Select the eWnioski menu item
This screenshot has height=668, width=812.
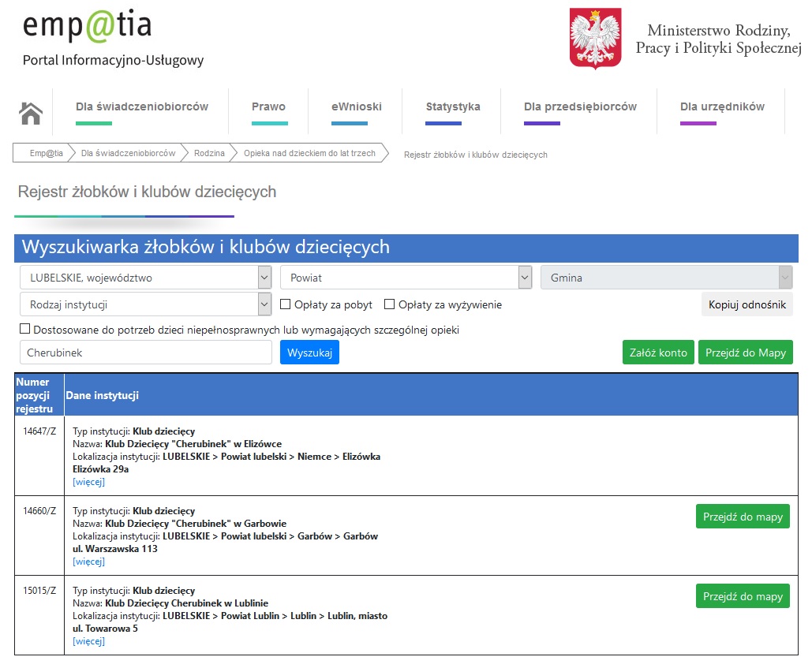point(356,107)
